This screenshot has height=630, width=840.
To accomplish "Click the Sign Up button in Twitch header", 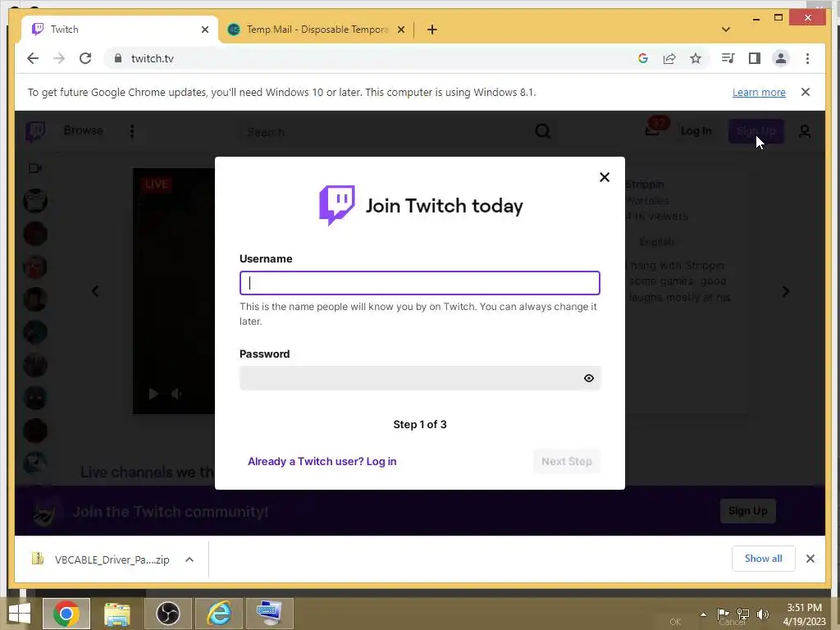I will point(756,131).
